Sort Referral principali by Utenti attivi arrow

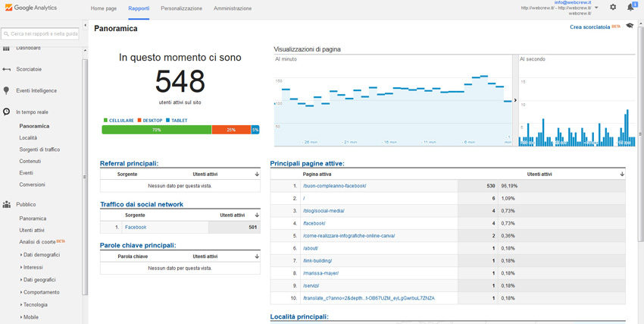[x=257, y=175]
